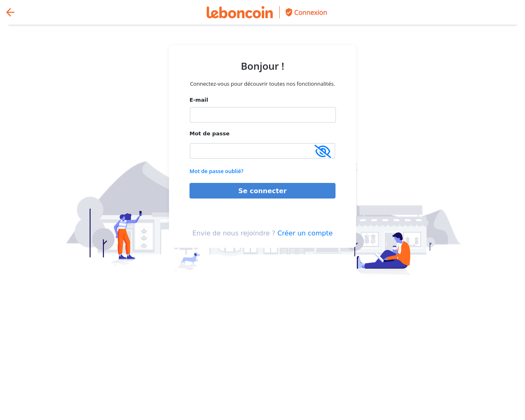
Task: Click the Connectez-vous pour découvrir subtitle text
Action: pyautogui.click(x=262, y=84)
